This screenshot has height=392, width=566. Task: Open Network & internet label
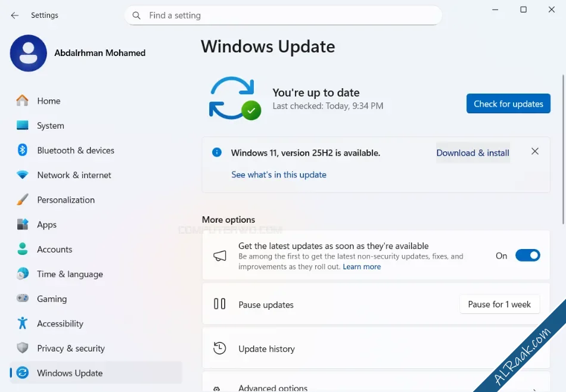[x=74, y=175]
